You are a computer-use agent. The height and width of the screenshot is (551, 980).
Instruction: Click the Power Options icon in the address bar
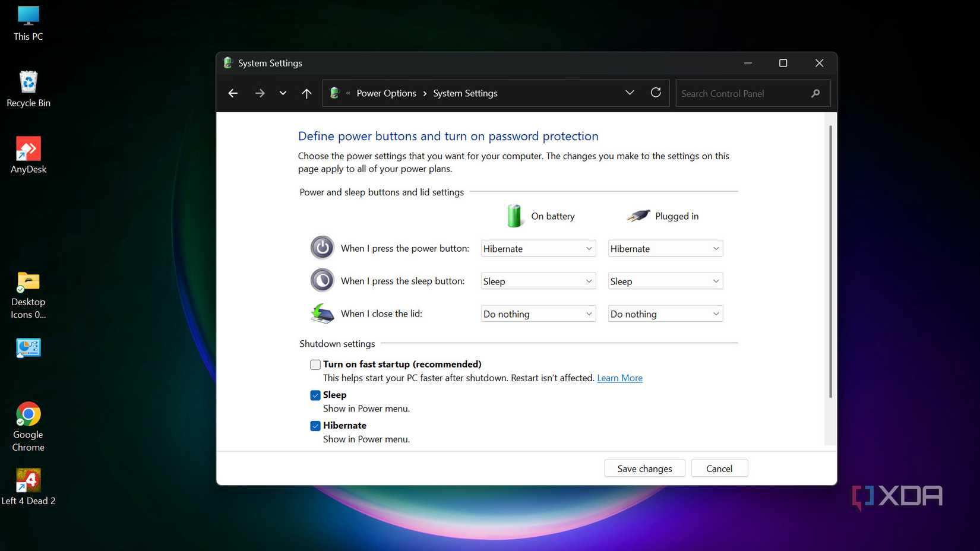[334, 93]
